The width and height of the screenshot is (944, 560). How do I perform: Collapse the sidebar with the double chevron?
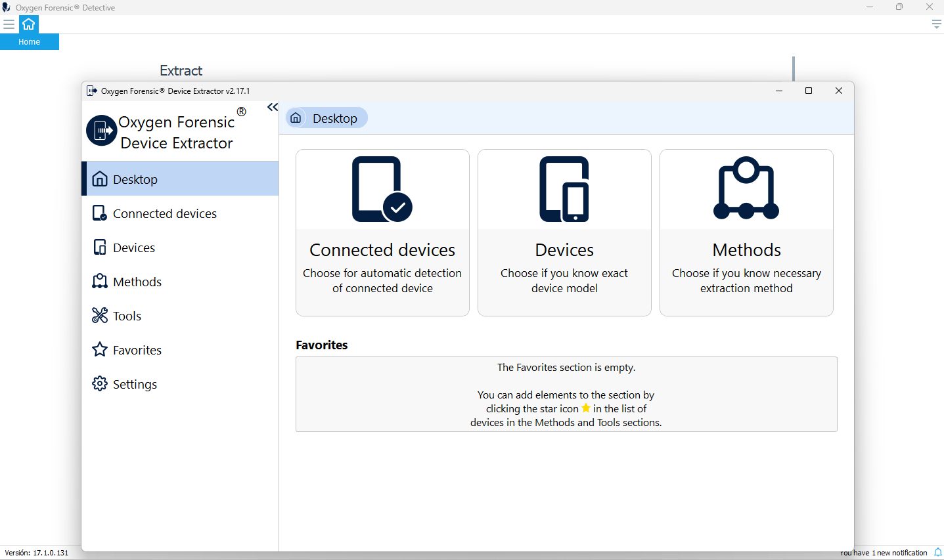(x=273, y=107)
